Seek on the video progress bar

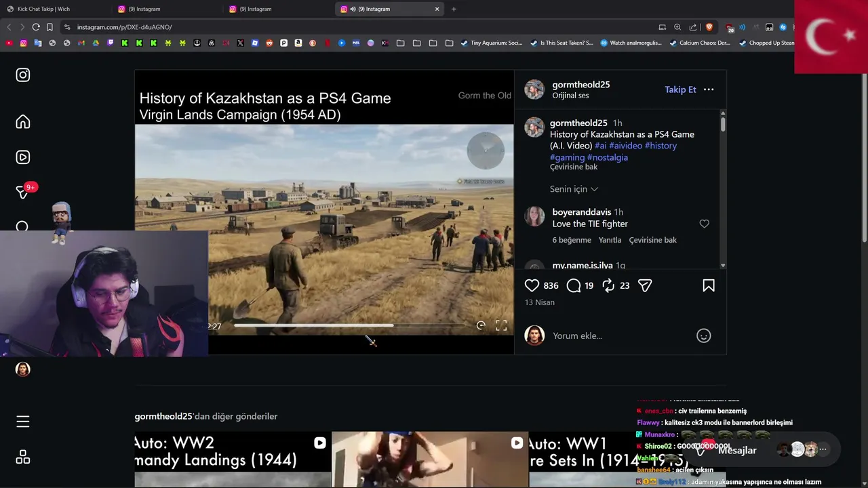click(x=349, y=326)
